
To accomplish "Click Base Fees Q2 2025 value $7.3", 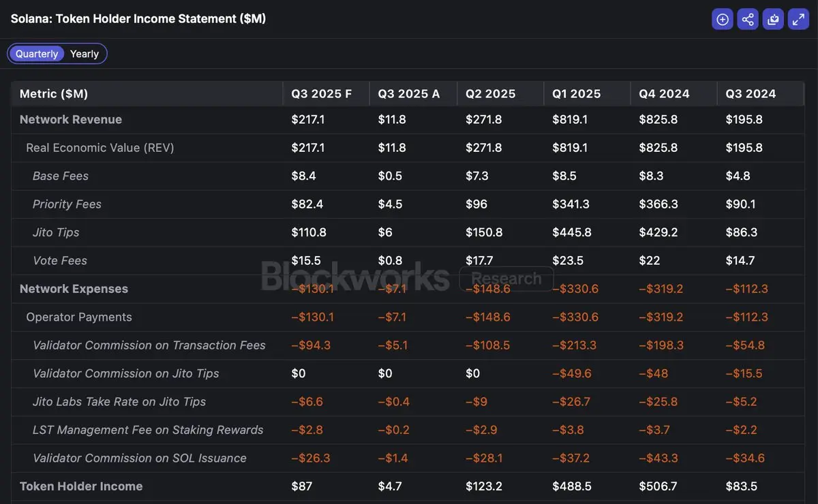I will [477, 176].
